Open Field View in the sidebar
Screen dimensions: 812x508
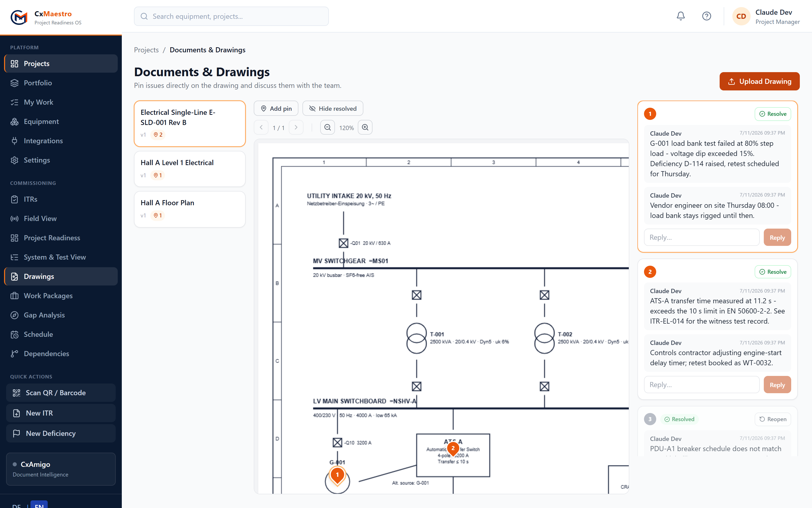pyautogui.click(x=61, y=218)
